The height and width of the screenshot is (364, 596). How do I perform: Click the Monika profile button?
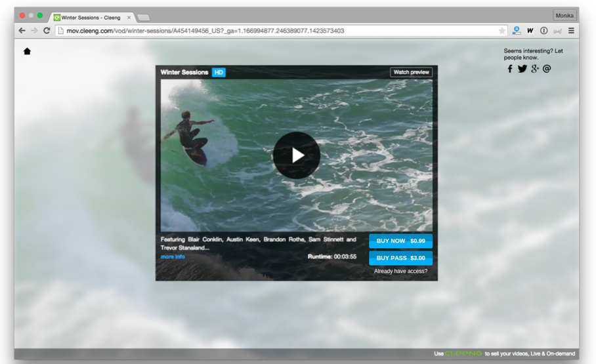pyautogui.click(x=564, y=16)
